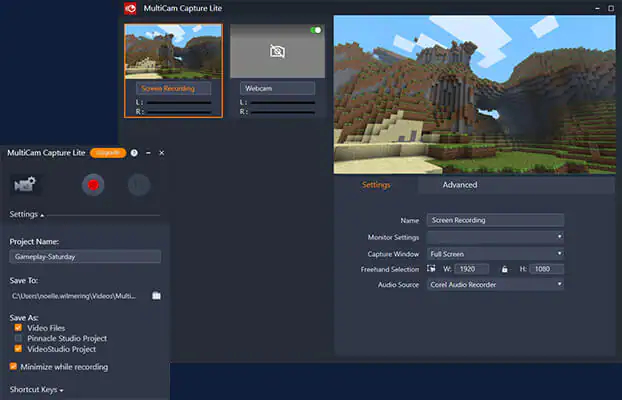Click the Screen Recording label box under thumbnail
The height and width of the screenshot is (400, 622).
point(173,88)
